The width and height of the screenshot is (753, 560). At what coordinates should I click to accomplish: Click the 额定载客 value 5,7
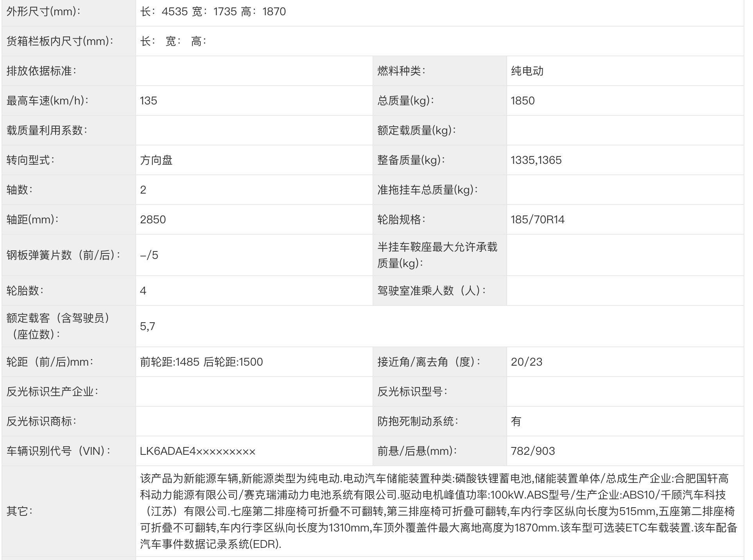click(x=147, y=327)
